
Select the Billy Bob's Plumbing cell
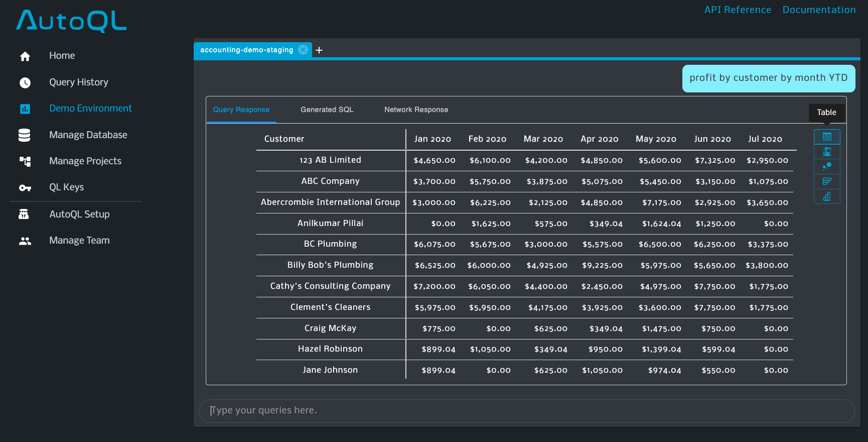[330, 265]
